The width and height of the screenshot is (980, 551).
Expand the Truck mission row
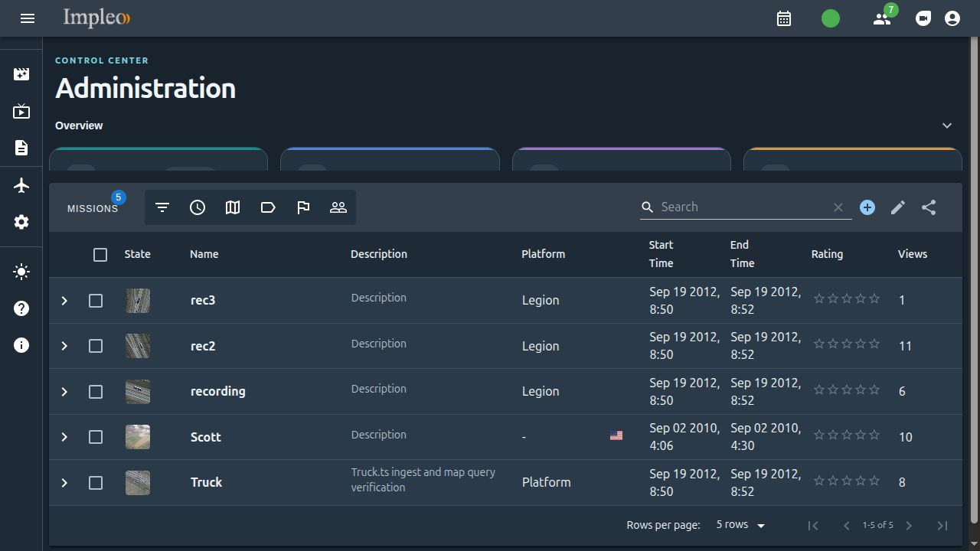tap(64, 483)
